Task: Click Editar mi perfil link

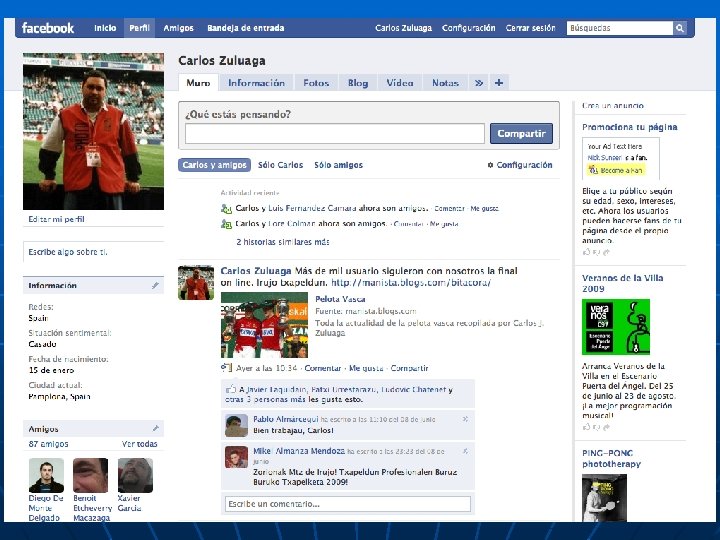Action: pos(56,219)
